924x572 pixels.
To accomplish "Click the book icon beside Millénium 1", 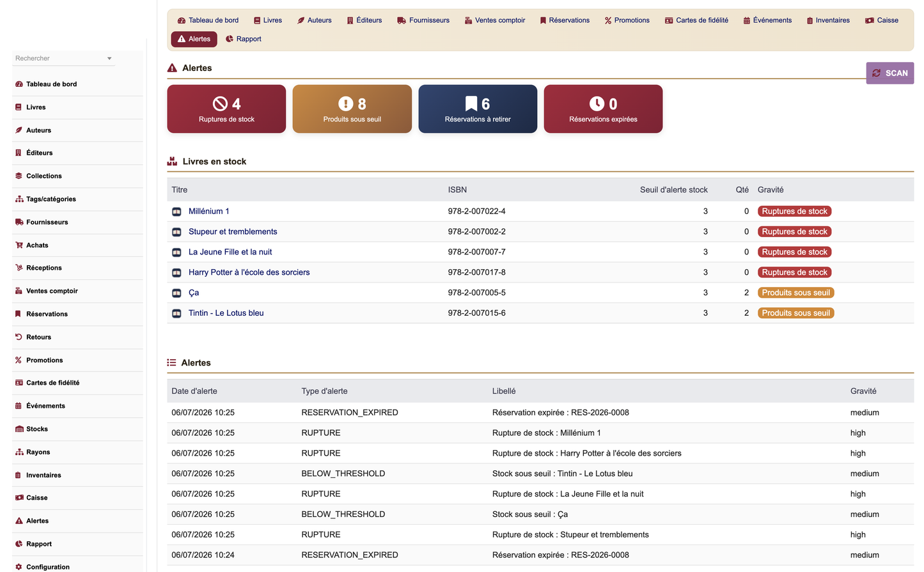I will (176, 212).
